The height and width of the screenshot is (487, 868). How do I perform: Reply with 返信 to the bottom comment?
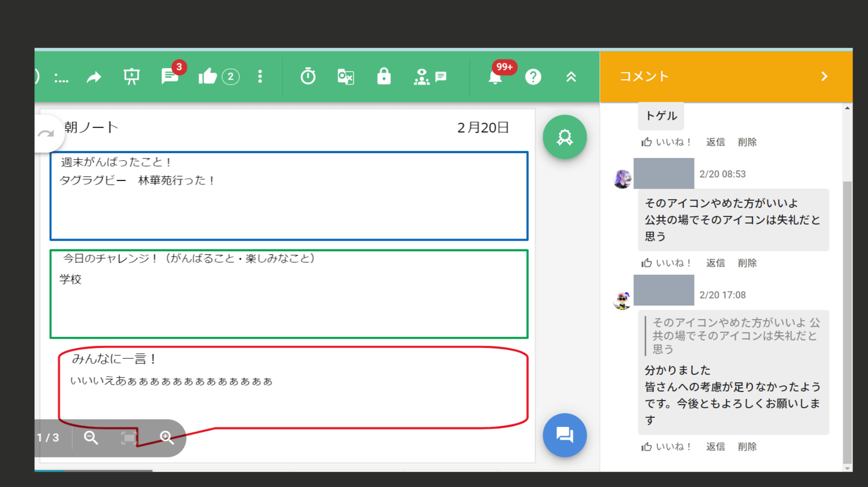(x=715, y=447)
